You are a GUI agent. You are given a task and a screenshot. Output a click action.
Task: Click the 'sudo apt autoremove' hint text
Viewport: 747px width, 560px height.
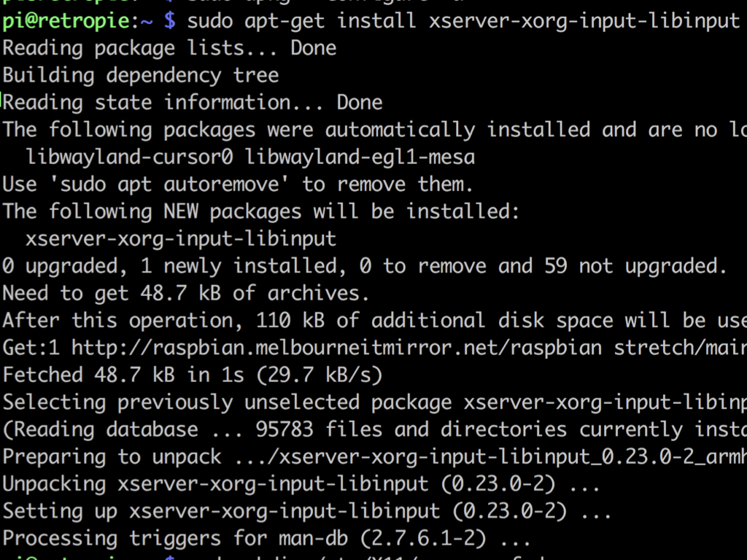[169, 184]
